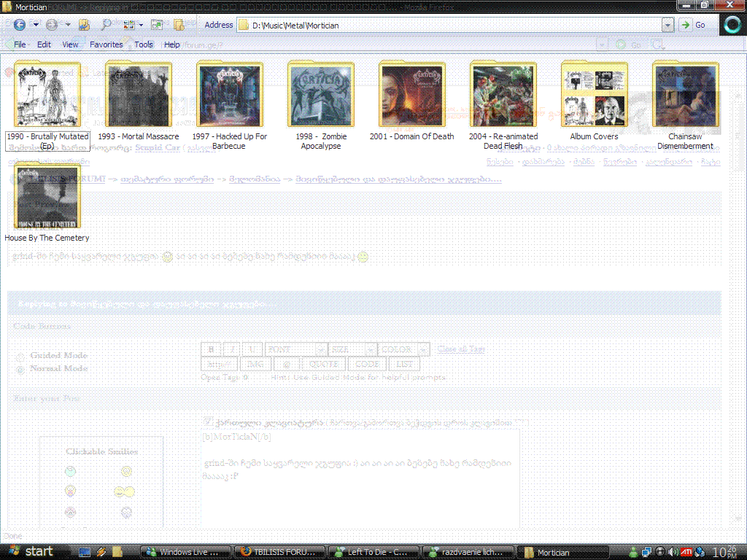
Task: Switch to Left To Die taskbar button
Action: (373, 552)
